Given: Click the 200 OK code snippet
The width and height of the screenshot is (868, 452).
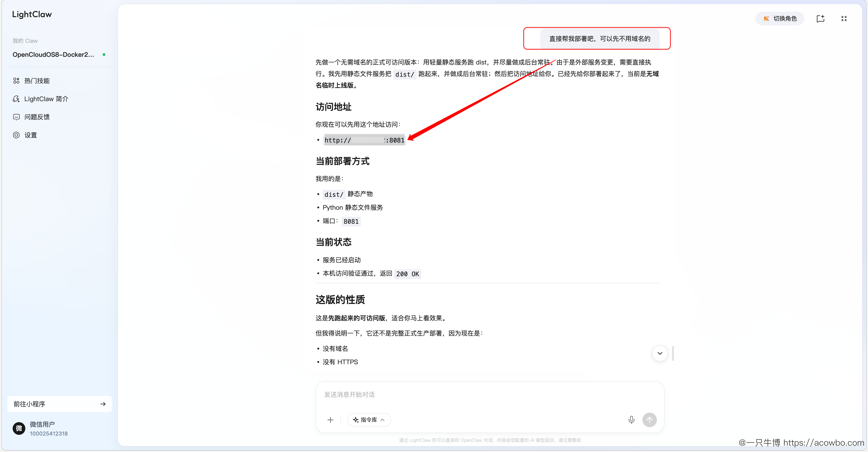Looking at the screenshot, I should (x=408, y=274).
